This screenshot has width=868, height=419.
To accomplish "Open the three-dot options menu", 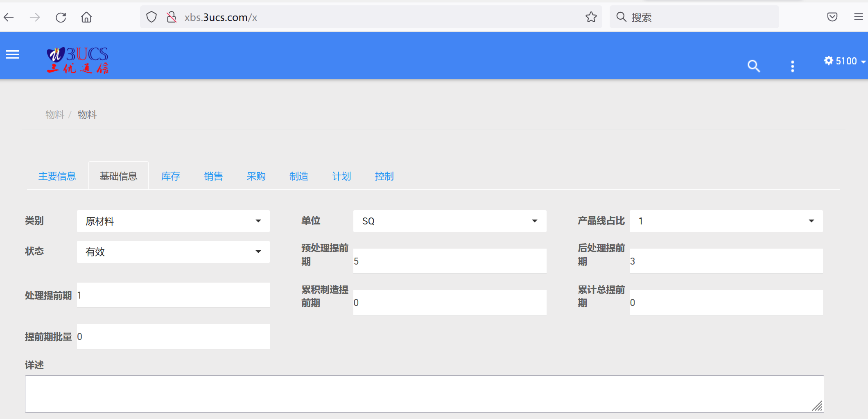I will (792, 66).
